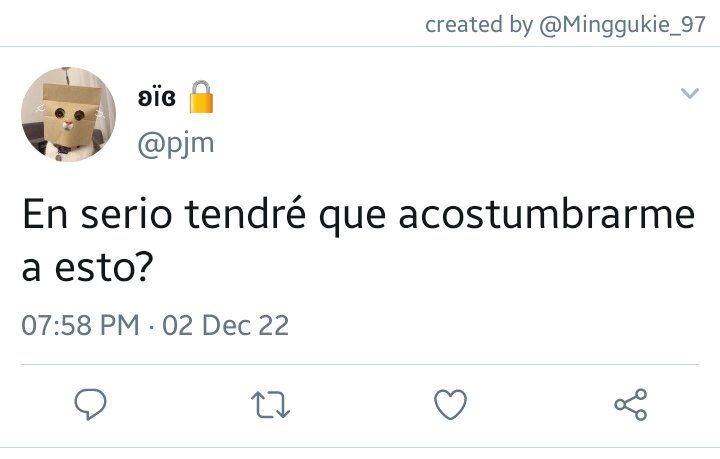Open the share icon options
720x459 pixels.
[631, 404]
